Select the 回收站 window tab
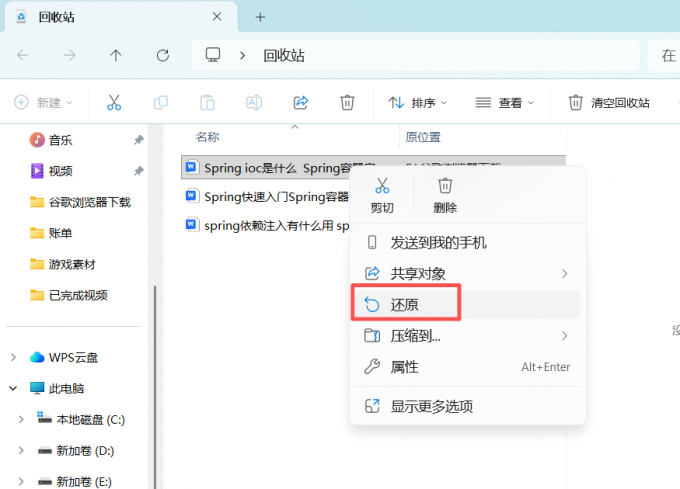This screenshot has width=680, height=489. tap(121, 17)
